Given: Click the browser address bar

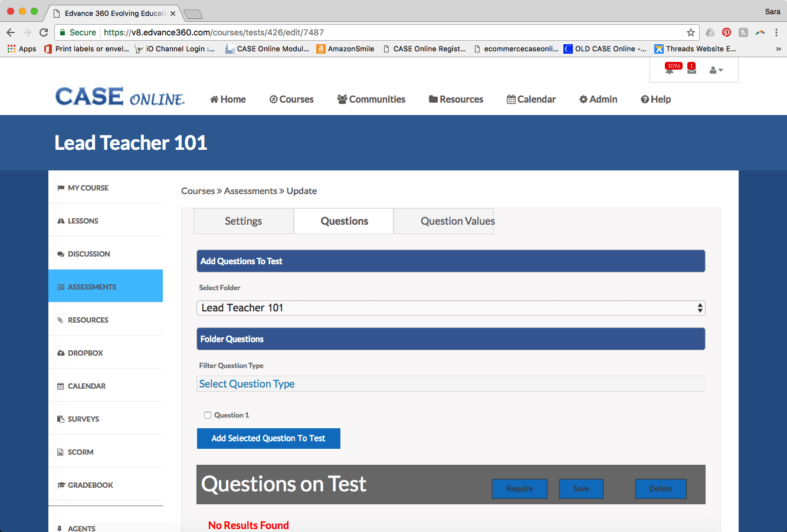Looking at the screenshot, I should (389, 32).
